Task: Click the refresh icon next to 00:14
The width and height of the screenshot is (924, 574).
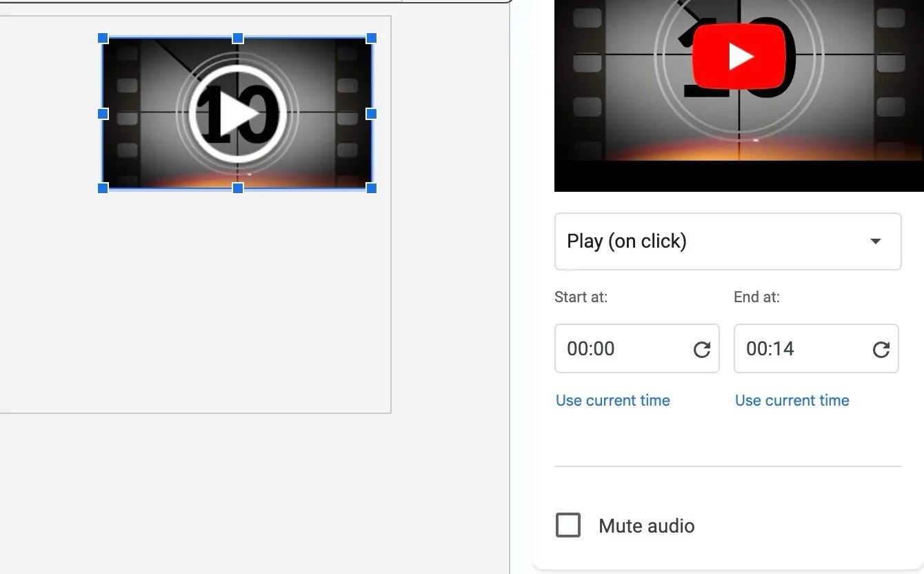Action: tap(881, 348)
